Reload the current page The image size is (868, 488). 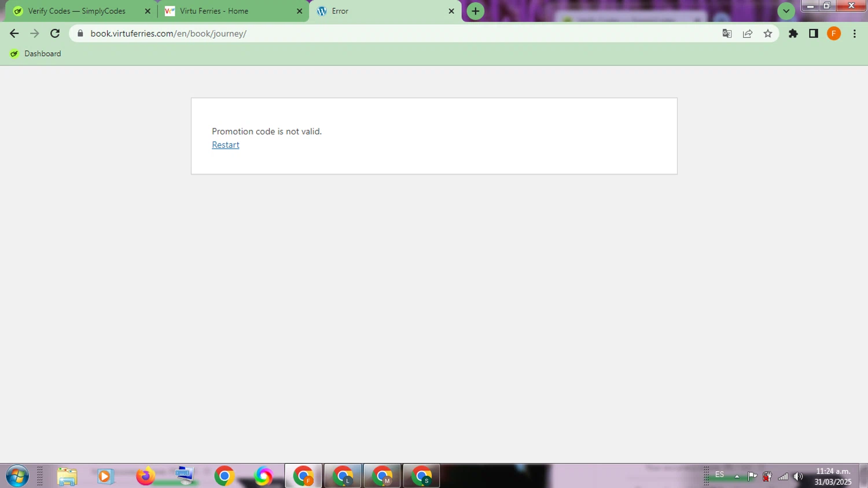(x=55, y=34)
